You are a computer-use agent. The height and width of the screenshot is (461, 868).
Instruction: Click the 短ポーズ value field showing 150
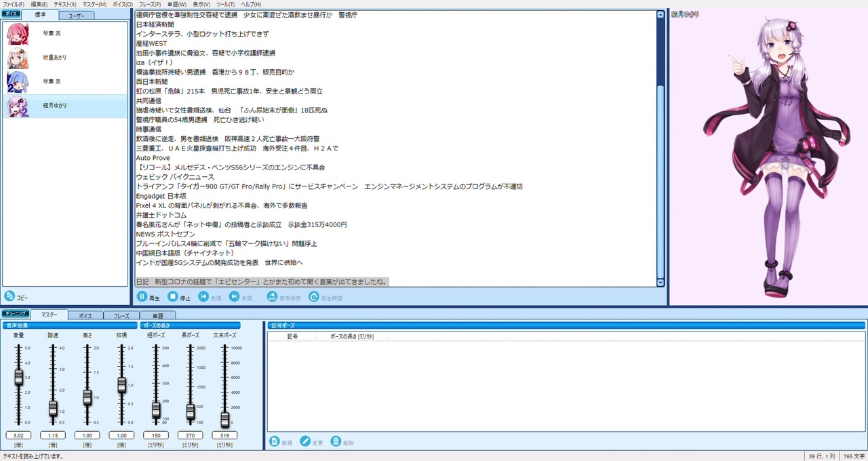[156, 435]
